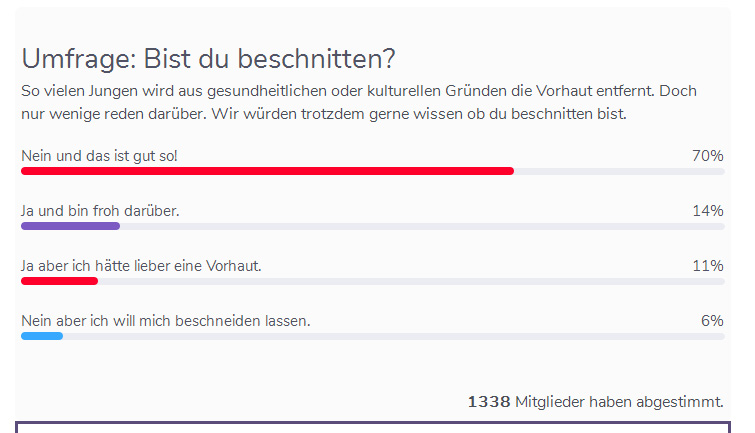
Task: Click the bold 1338 vote count
Action: [x=489, y=402]
